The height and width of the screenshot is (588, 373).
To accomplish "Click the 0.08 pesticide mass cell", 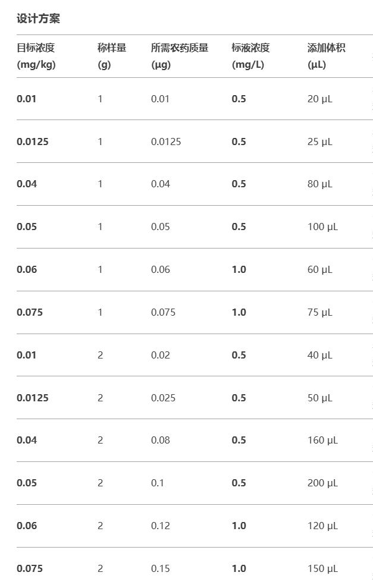I will tap(160, 440).
